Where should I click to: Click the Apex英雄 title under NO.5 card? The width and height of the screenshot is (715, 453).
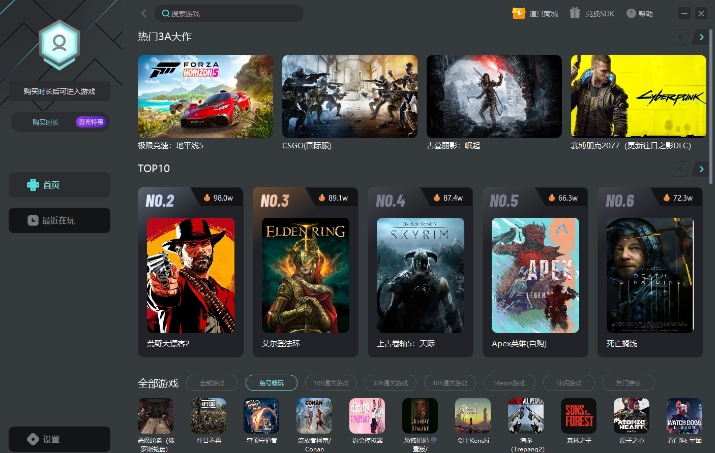[x=519, y=344]
